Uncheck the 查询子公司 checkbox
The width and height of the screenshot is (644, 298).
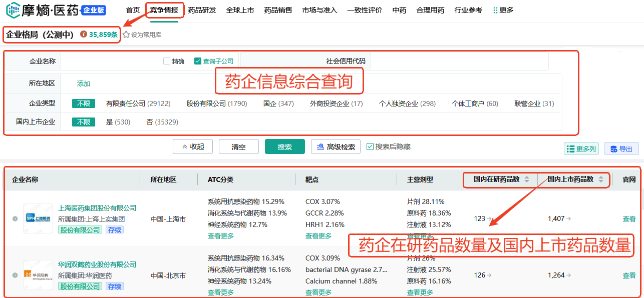197,61
